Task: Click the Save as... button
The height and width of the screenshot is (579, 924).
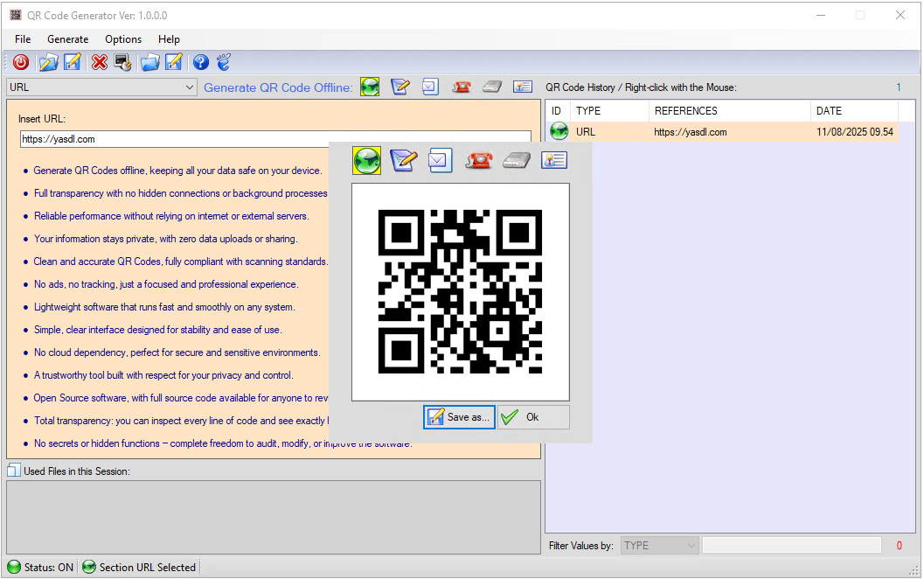Action: (x=459, y=417)
